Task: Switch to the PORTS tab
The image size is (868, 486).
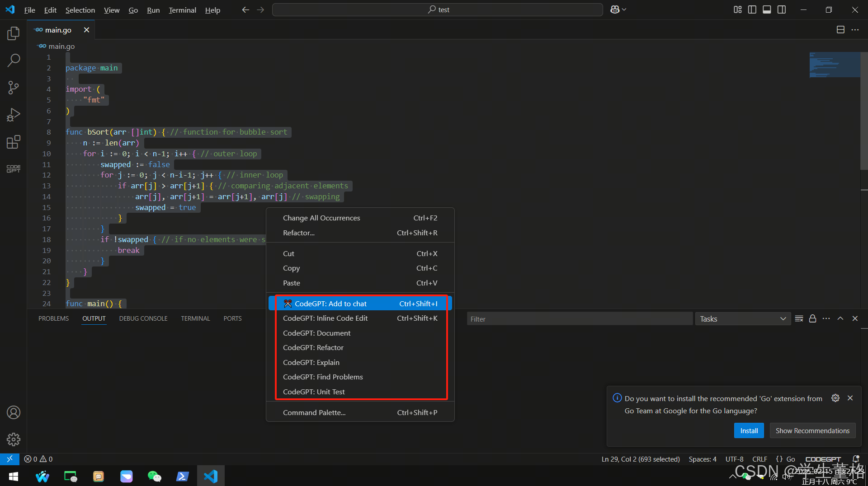Action: 232,318
